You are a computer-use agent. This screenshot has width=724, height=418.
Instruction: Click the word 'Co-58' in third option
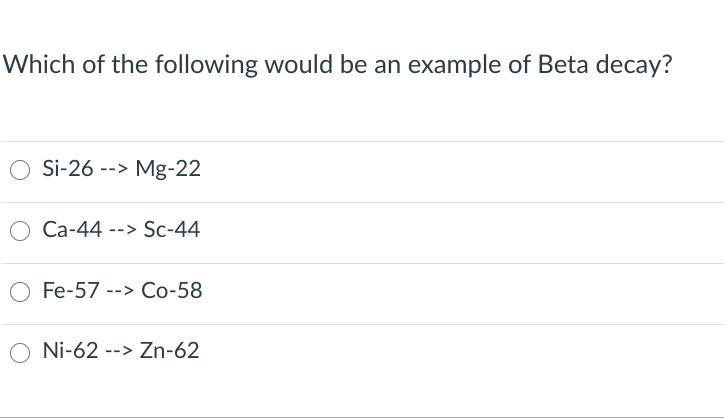click(x=172, y=291)
